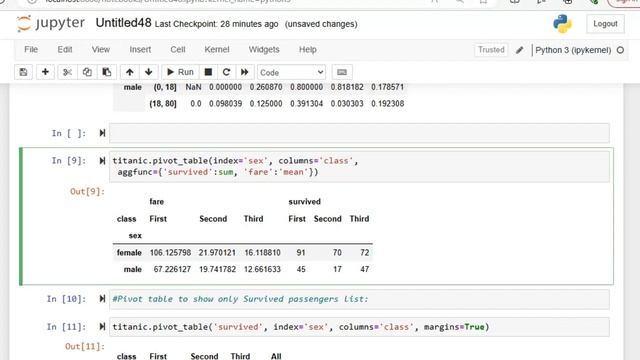The height and width of the screenshot is (360, 640).
Task: Copy the selected cells via the copy icon
Action: point(87,72)
